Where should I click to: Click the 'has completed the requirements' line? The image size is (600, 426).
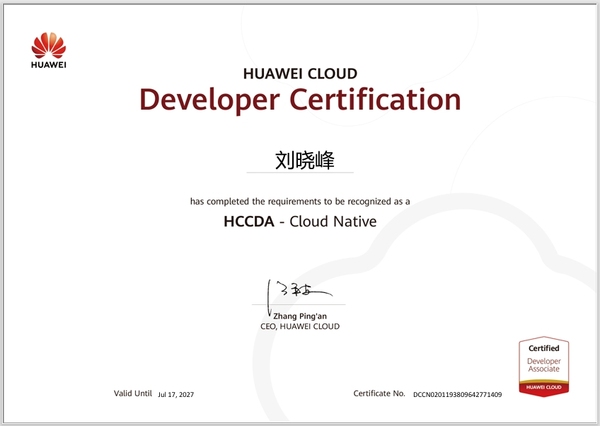coord(300,201)
